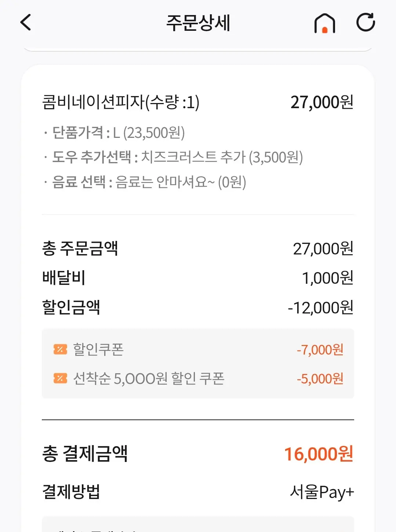Tap the 주문상세 page title
Image resolution: width=396 pixels, height=532 pixels.
tap(198, 23)
